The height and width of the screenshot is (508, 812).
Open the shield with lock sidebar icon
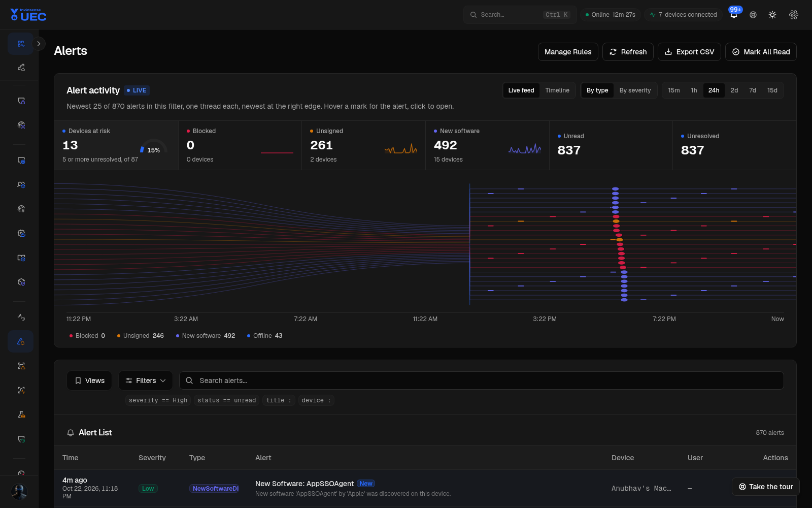pyautogui.click(x=21, y=101)
